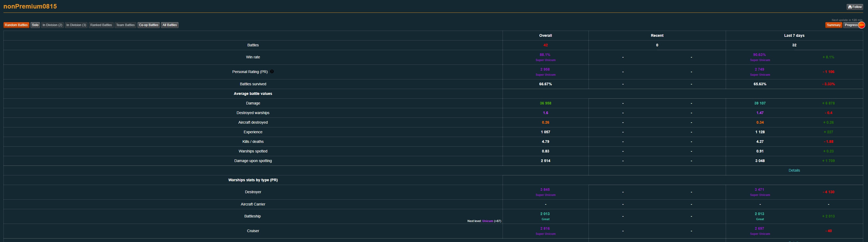Click the nonPremium0815 player name
This screenshot has width=868, height=242.
[x=30, y=6]
